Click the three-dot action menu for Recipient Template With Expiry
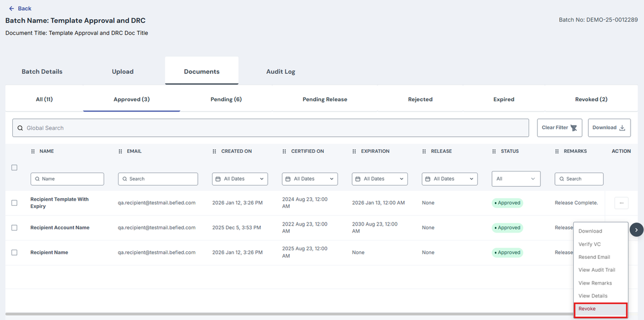The height and width of the screenshot is (320, 644). (x=621, y=203)
